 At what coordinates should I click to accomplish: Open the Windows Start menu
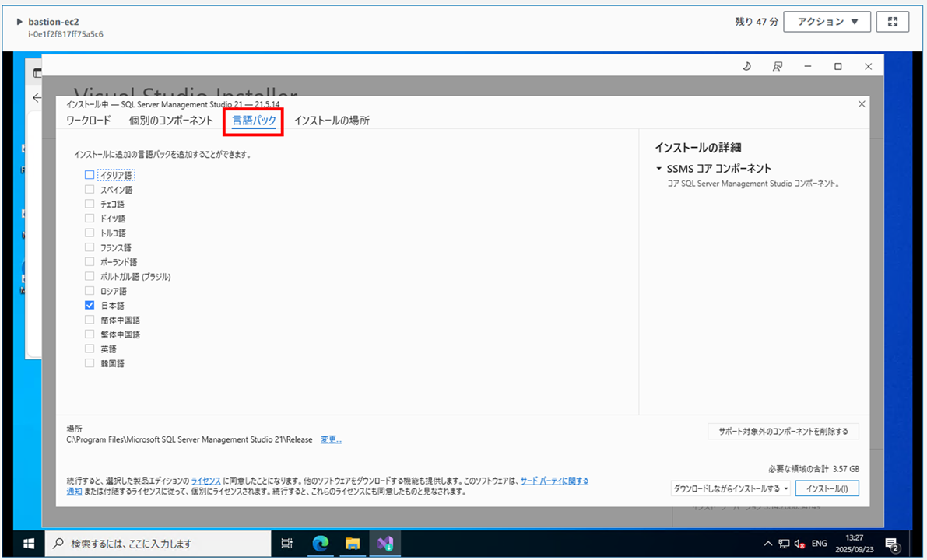point(28,544)
